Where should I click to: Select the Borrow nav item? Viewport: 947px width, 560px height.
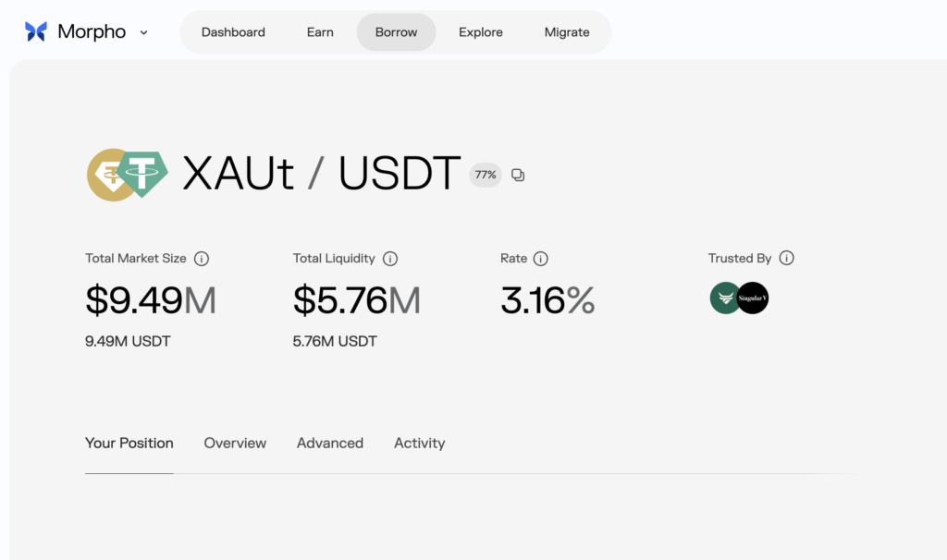tap(396, 32)
